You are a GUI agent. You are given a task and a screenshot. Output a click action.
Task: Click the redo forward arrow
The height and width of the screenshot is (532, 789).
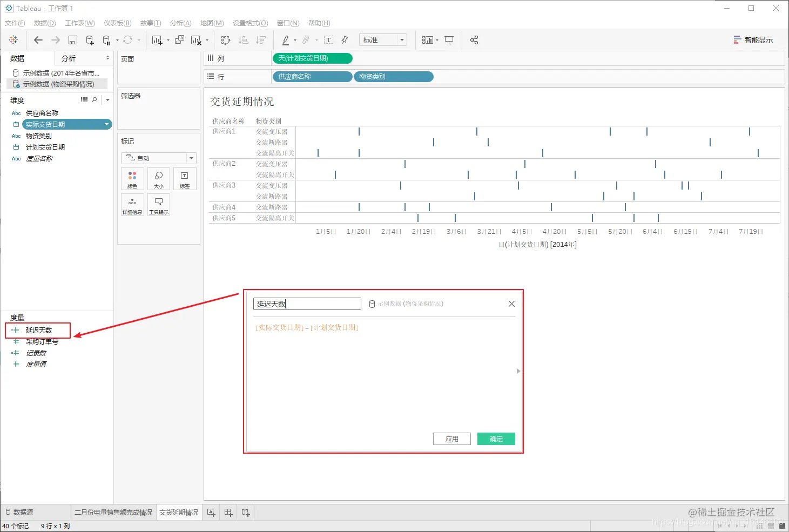tap(56, 40)
